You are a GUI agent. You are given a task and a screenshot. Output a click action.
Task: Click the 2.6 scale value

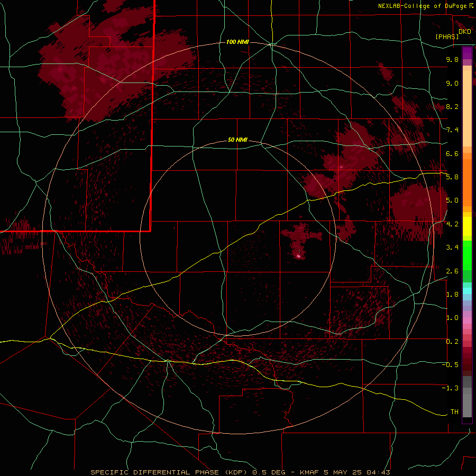click(x=452, y=271)
